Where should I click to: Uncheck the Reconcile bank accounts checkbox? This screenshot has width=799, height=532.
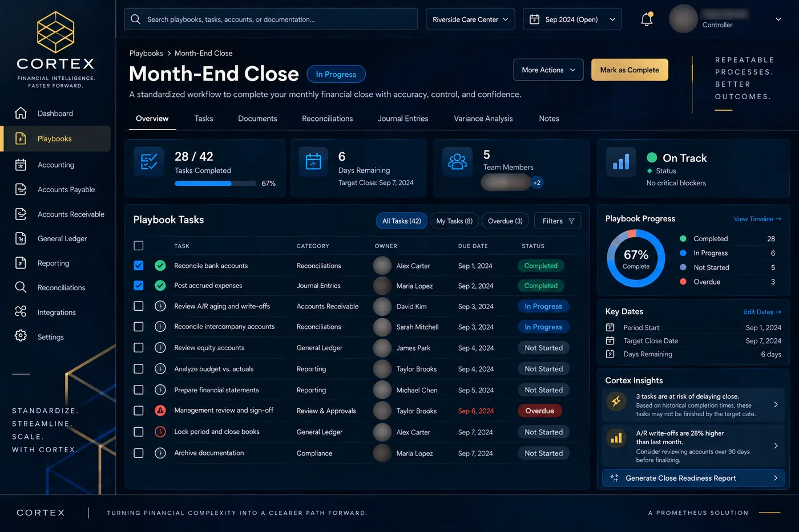pyautogui.click(x=138, y=266)
